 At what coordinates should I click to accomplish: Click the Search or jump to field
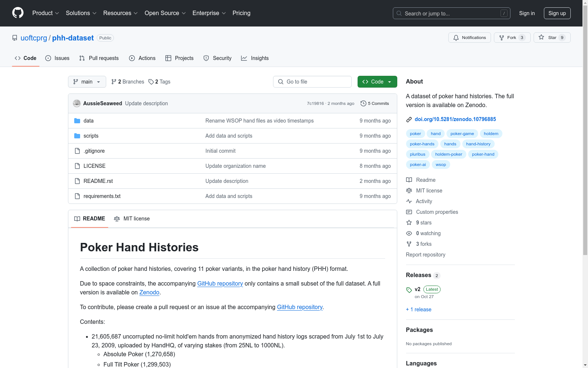click(x=452, y=13)
